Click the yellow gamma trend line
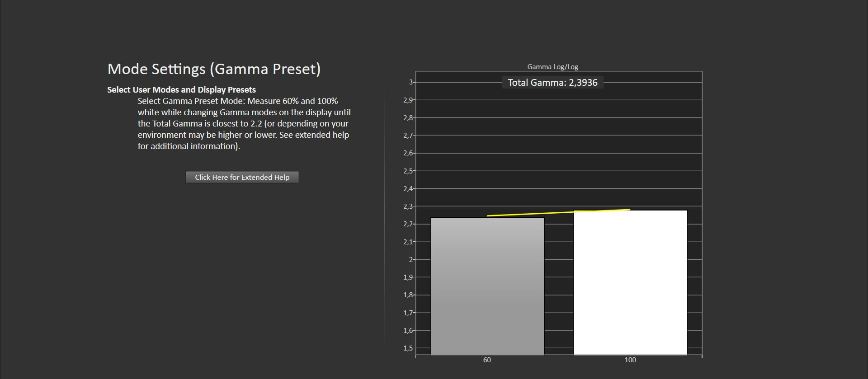The image size is (868, 379). point(558,213)
